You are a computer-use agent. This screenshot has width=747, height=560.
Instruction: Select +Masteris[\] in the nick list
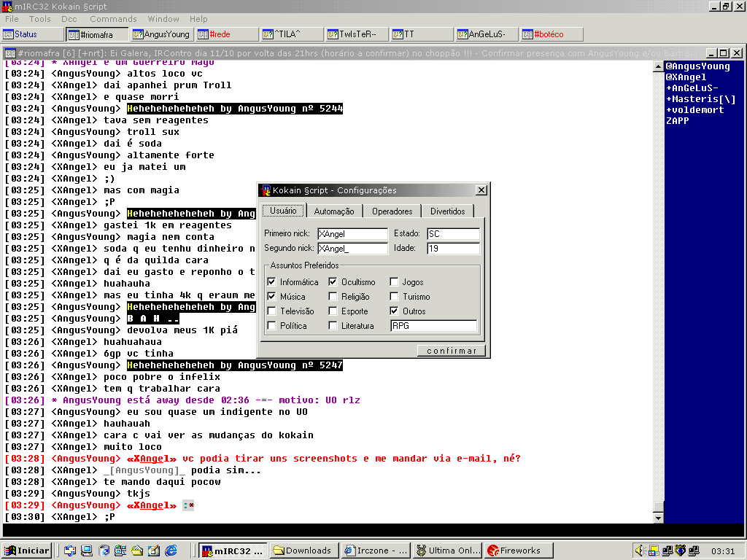click(701, 99)
